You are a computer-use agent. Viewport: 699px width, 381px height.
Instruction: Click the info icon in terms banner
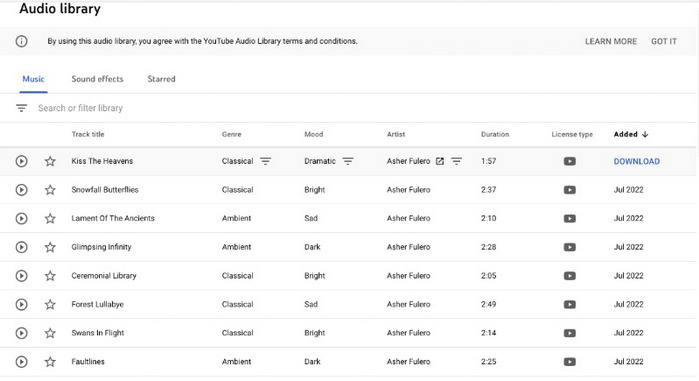pyautogui.click(x=21, y=41)
